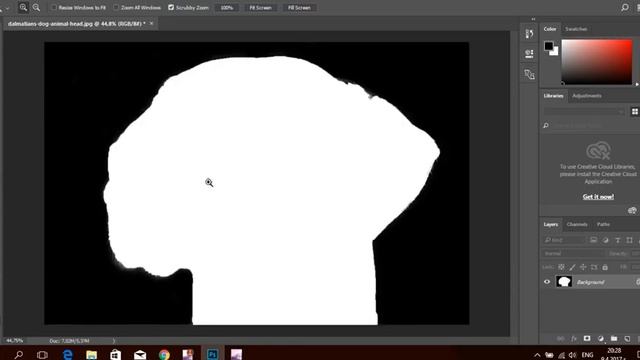Click the first Fit Screen button
This screenshot has height=360, width=640.
tap(260, 7)
